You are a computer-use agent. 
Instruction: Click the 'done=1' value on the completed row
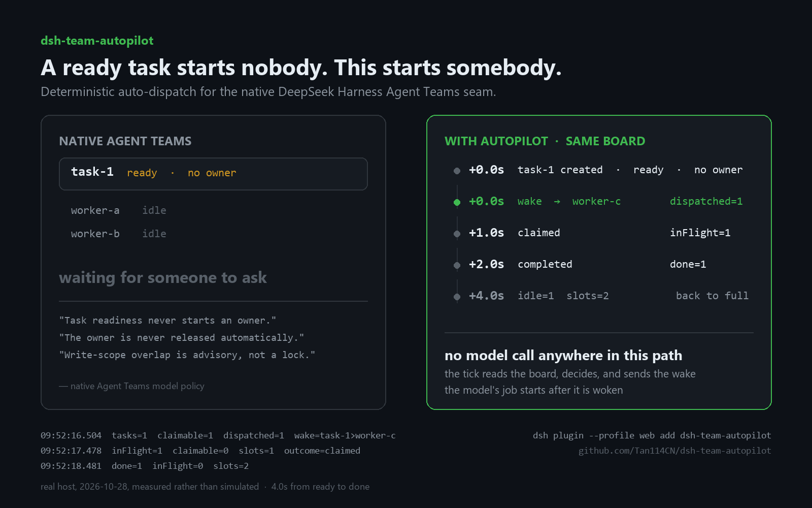coord(688,264)
